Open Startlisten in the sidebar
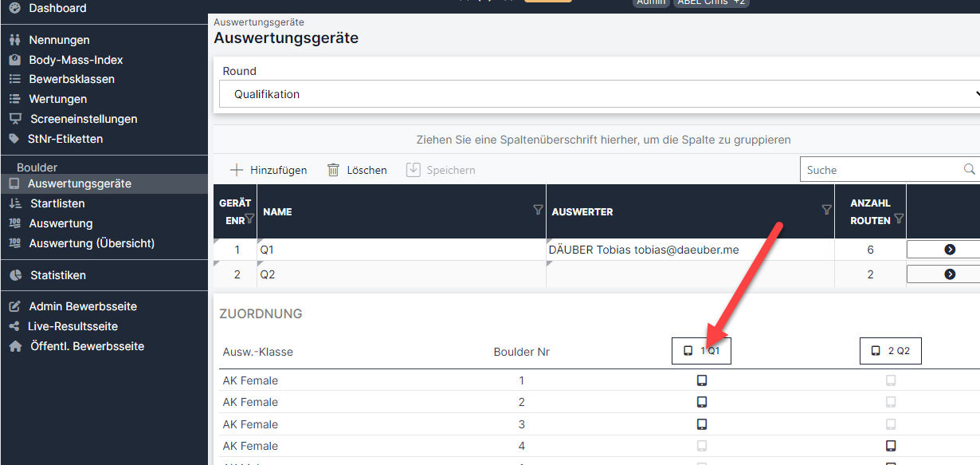Viewport: 980px width, 465px height. coord(57,203)
